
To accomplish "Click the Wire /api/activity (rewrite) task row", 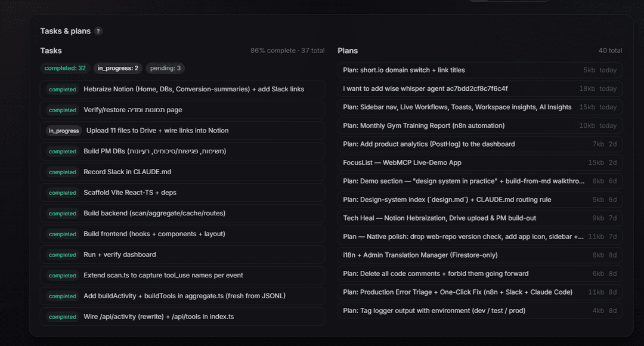I will coord(182,317).
